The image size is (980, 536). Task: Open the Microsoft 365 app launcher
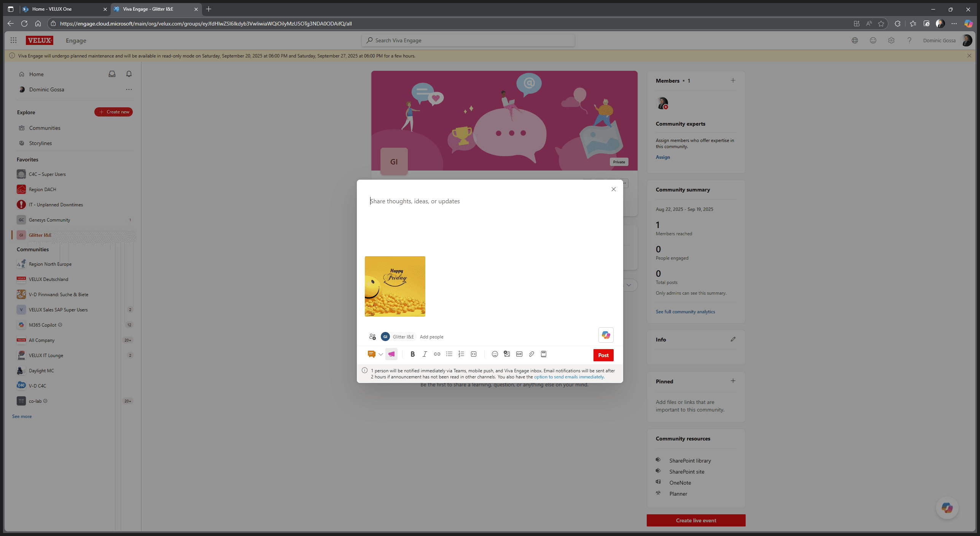14,40
